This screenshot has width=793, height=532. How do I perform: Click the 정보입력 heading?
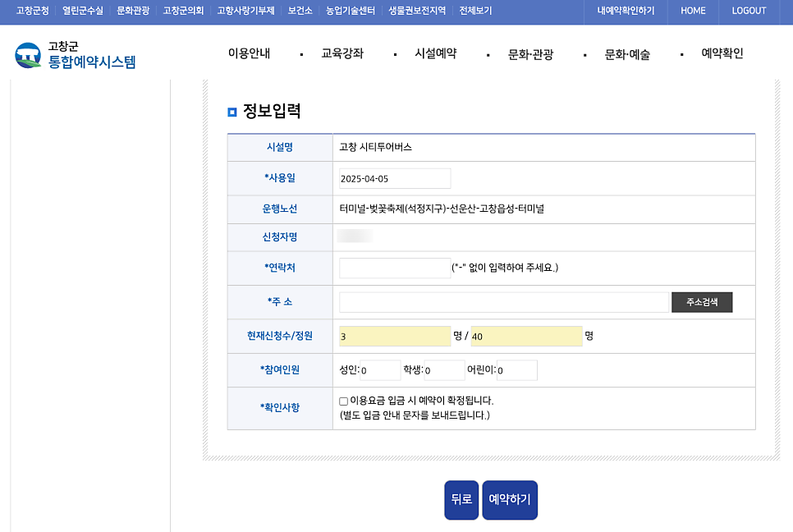click(x=272, y=111)
